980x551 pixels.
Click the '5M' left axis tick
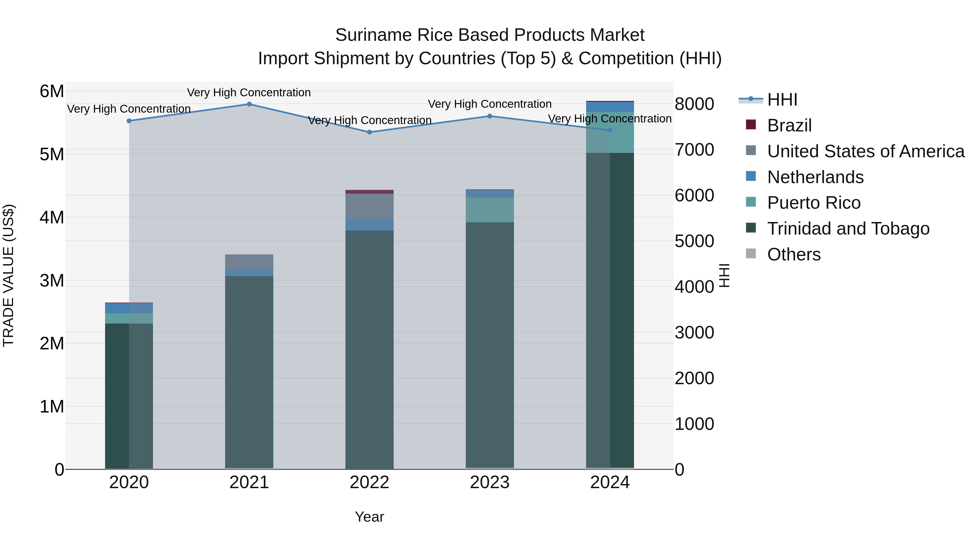click(52, 154)
